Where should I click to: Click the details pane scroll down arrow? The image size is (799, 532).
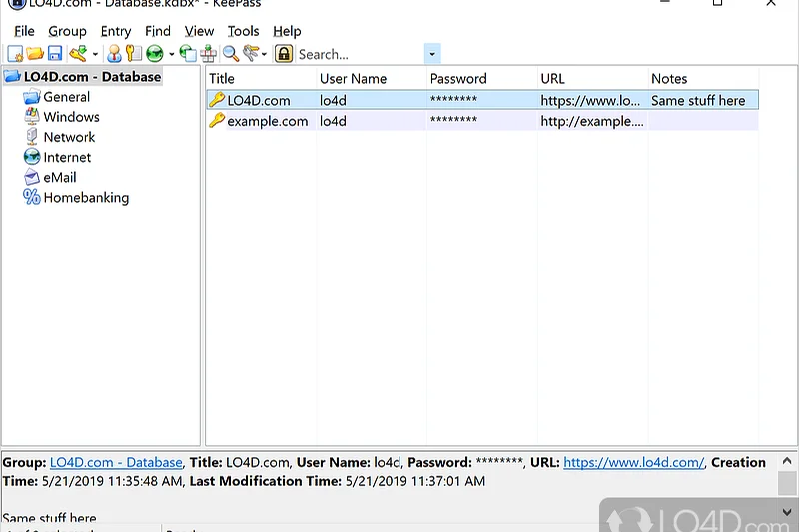pyautogui.click(x=787, y=512)
